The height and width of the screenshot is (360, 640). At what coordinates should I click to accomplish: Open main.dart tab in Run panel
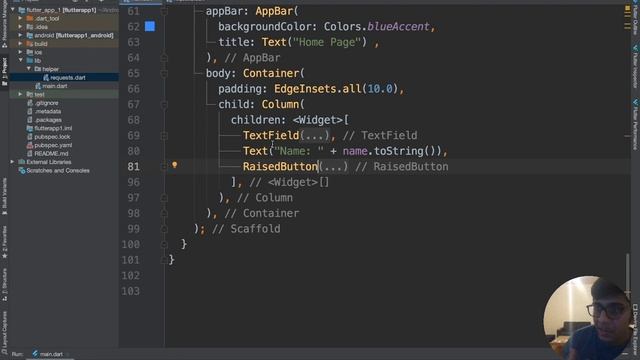click(48, 354)
